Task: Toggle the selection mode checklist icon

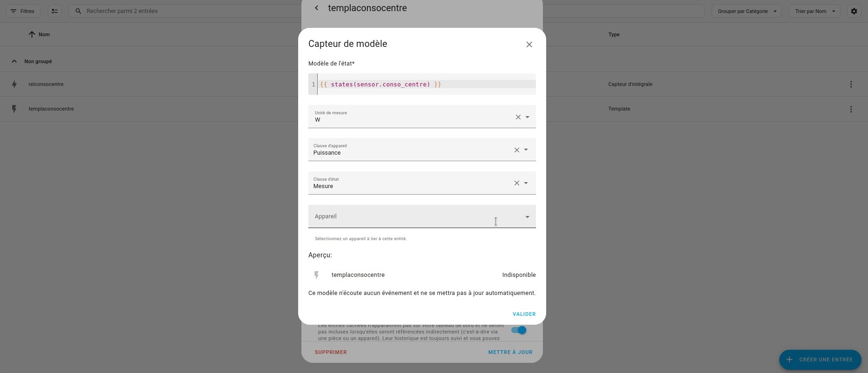Action: pos(55,11)
